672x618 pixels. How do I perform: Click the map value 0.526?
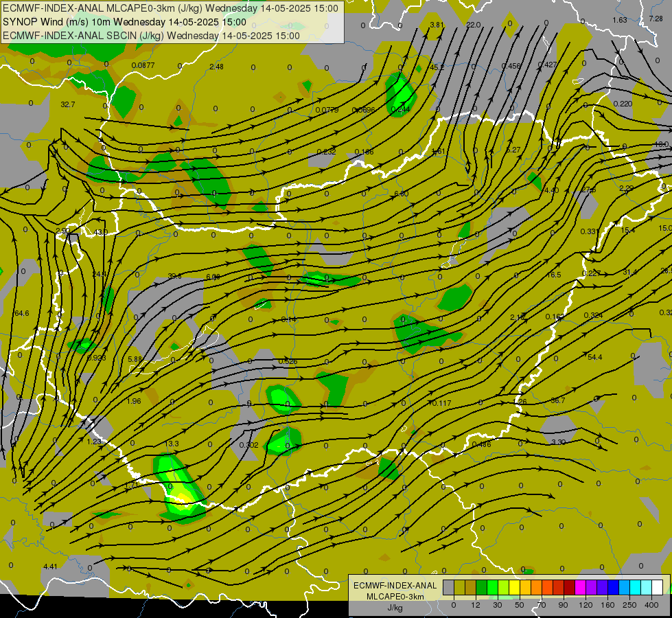288,362
